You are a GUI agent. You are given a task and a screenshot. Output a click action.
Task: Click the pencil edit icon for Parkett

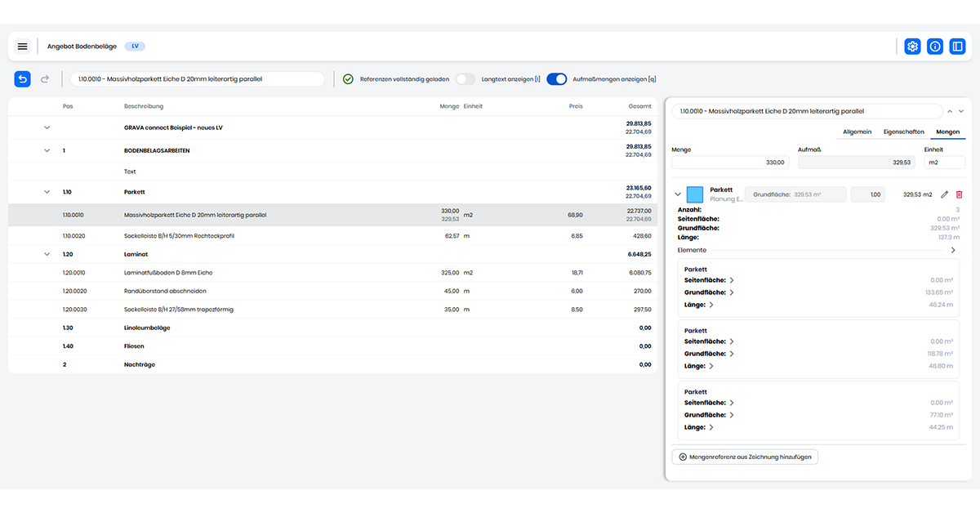point(945,194)
